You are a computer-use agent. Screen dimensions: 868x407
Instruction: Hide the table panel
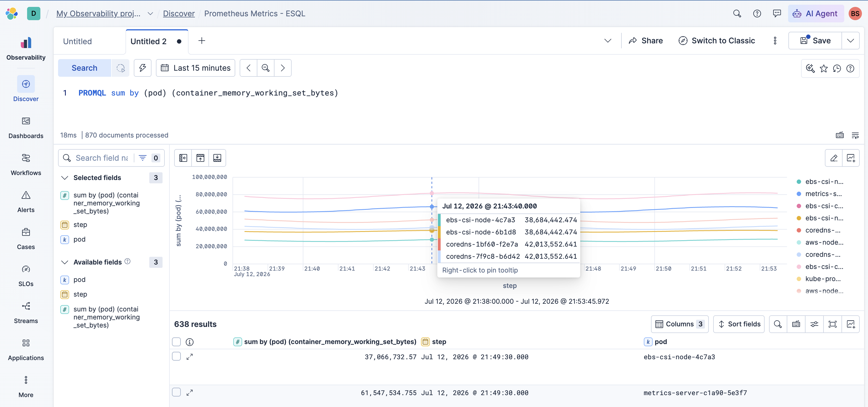pyautogui.click(x=217, y=158)
